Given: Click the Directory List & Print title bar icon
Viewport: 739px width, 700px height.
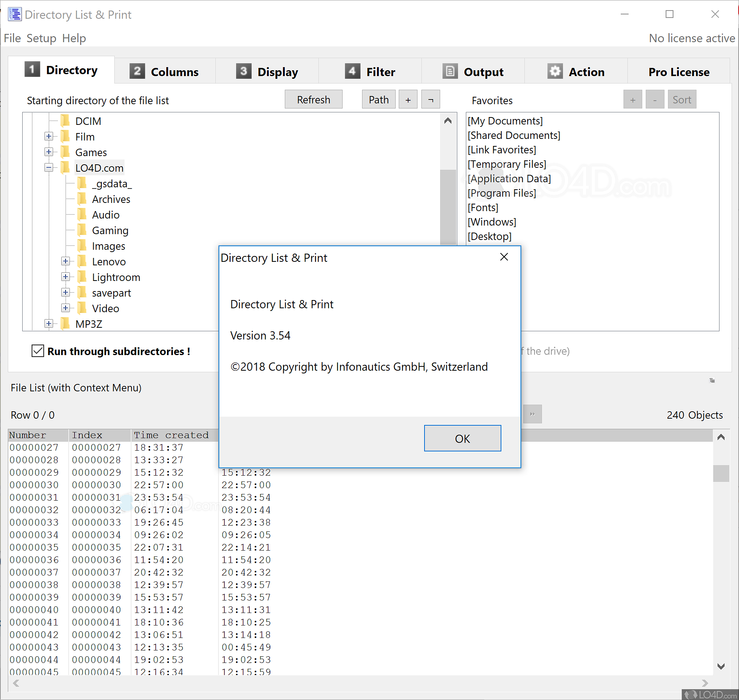Looking at the screenshot, I should point(14,14).
